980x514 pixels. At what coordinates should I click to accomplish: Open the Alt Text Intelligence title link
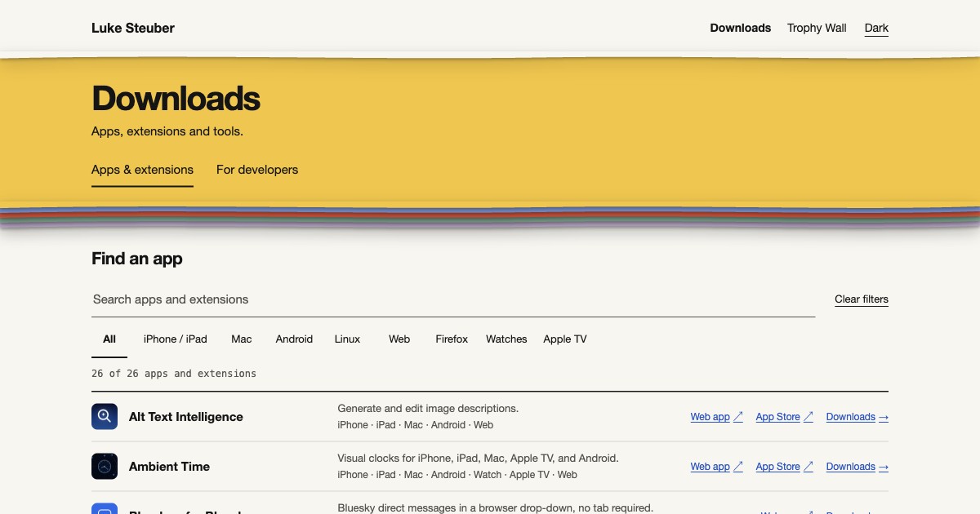186,416
